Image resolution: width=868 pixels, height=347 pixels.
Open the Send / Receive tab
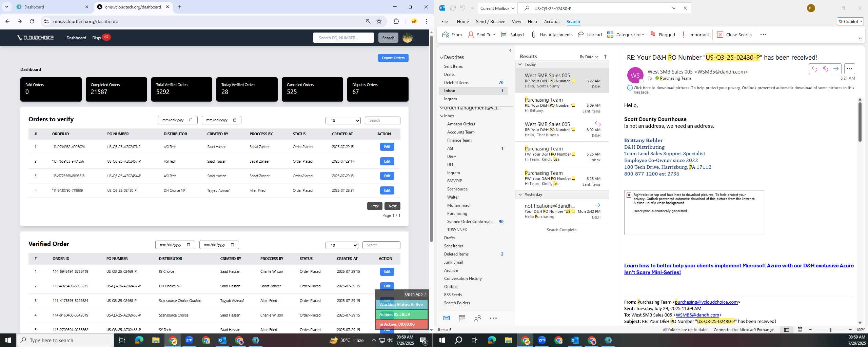point(490,21)
